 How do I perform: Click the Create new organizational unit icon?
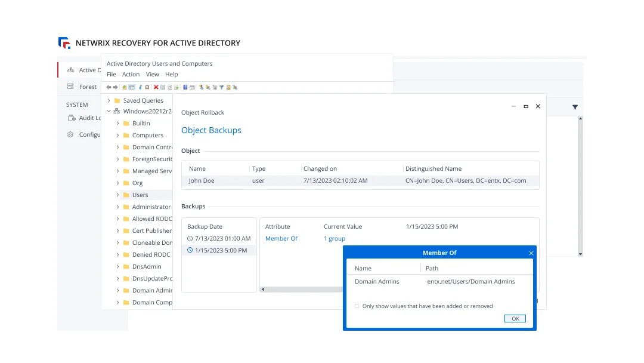pos(215,87)
